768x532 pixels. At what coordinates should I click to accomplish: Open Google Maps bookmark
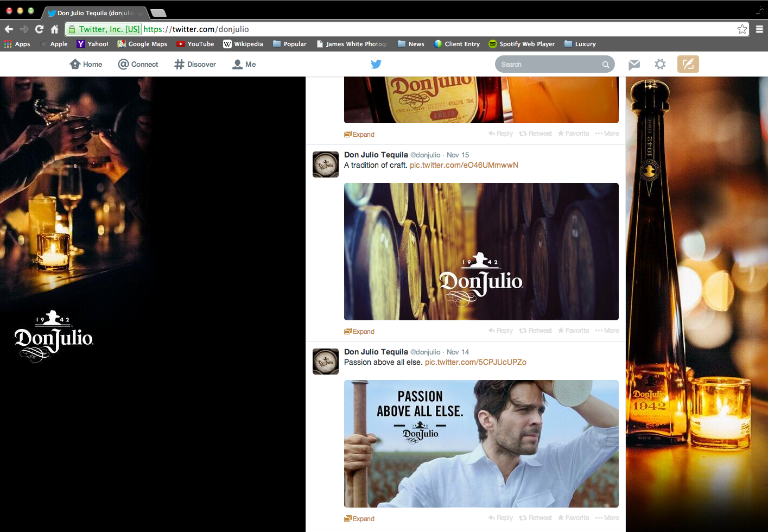[142, 44]
